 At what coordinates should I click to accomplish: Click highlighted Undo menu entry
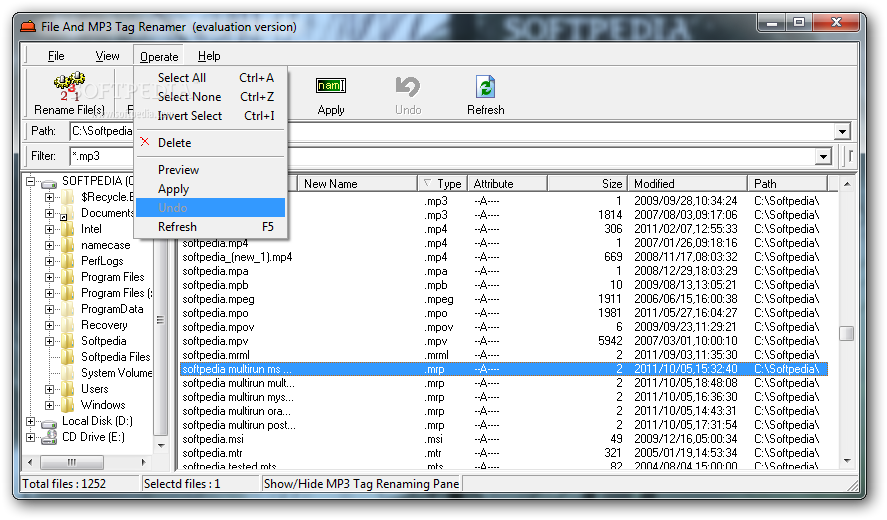pyautogui.click(x=212, y=208)
